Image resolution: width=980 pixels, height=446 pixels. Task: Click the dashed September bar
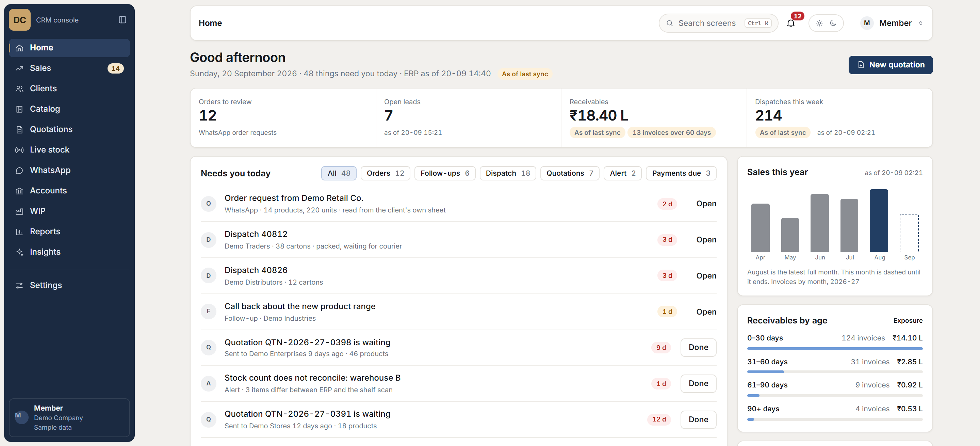(x=909, y=233)
